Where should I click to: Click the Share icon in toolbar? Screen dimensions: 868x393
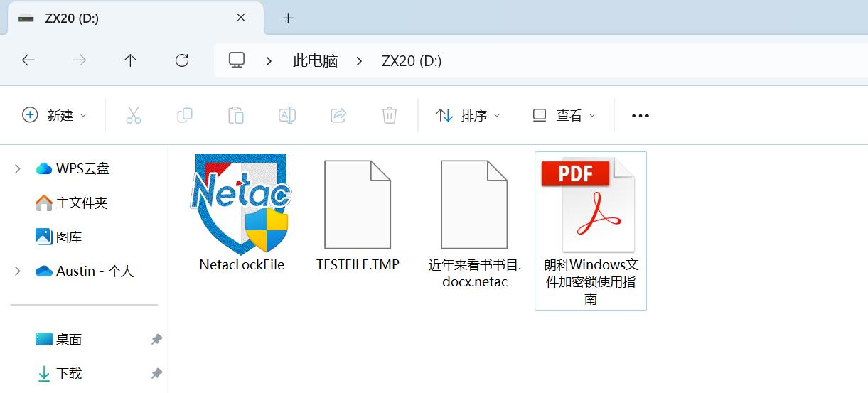tap(338, 115)
